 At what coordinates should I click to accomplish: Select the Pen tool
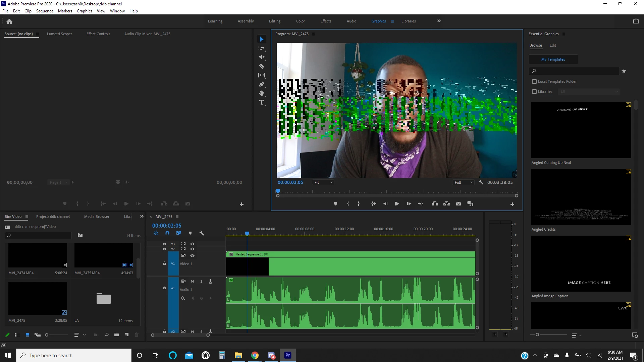262,84
